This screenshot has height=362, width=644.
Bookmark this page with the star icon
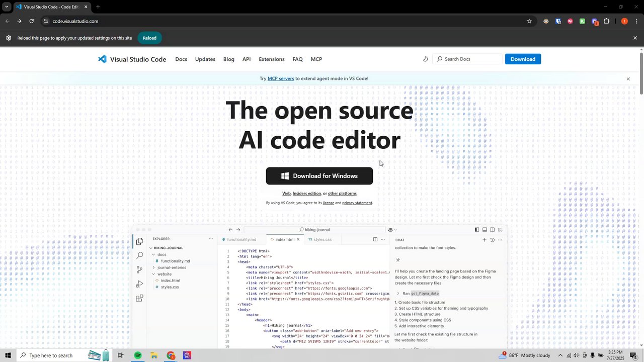pos(529,21)
